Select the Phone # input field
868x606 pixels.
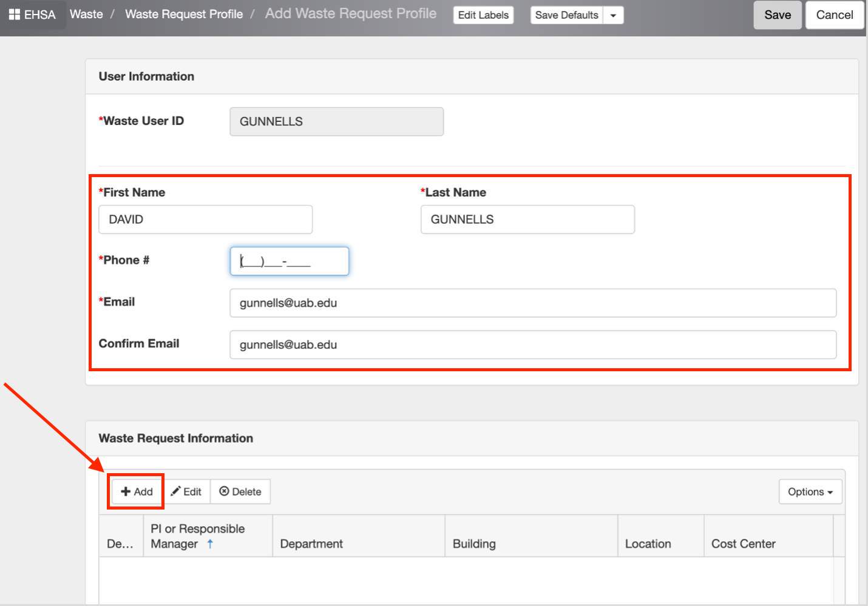point(289,261)
